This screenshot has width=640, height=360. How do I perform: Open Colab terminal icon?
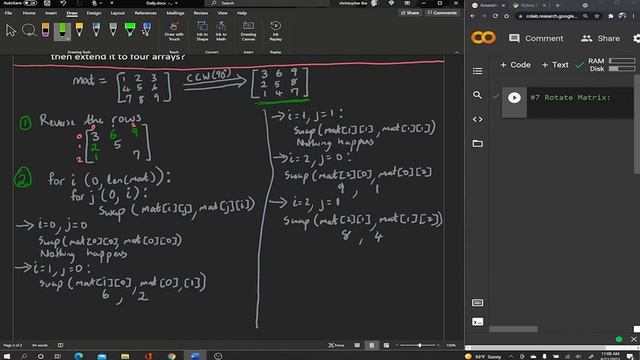coord(478,322)
